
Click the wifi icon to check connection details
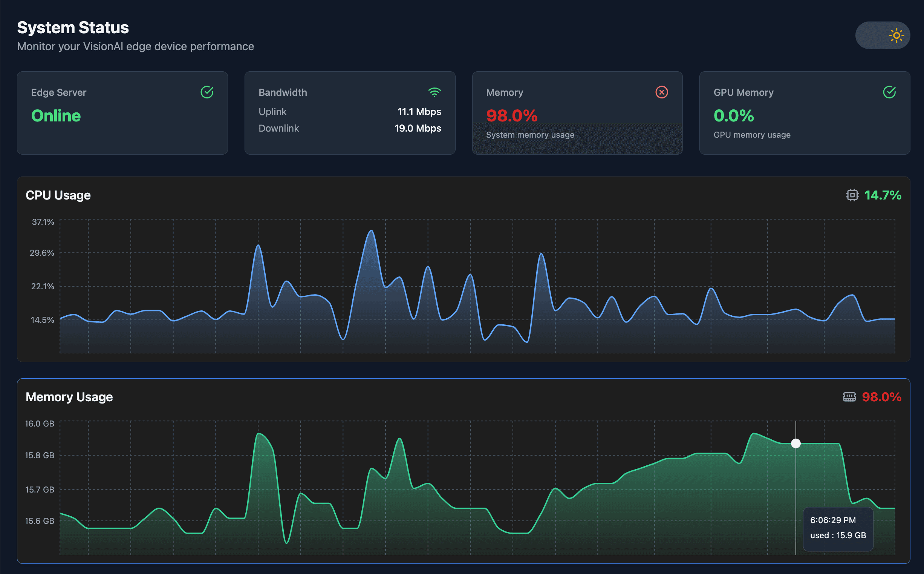click(434, 92)
